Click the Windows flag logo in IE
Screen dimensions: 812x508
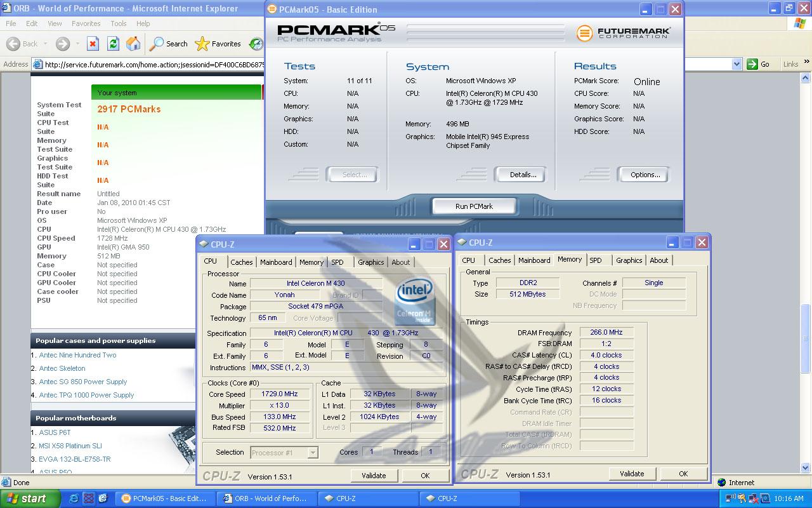click(800, 23)
